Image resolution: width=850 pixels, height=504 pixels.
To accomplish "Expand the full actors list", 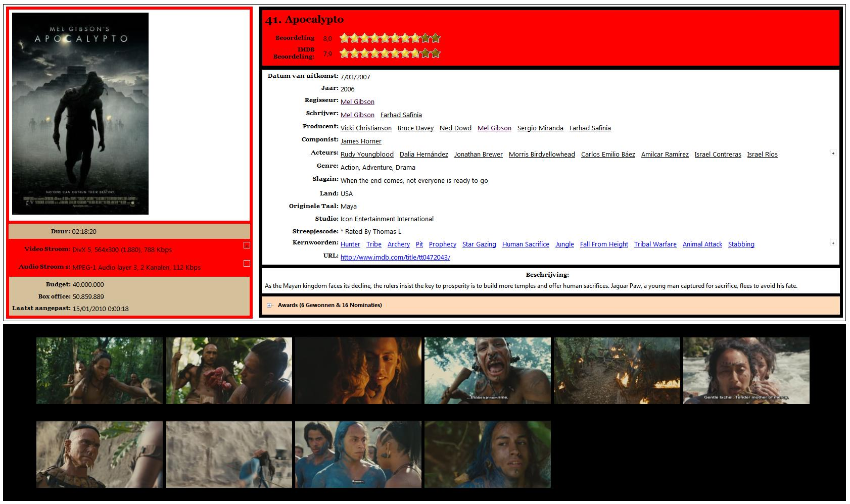I will [833, 153].
